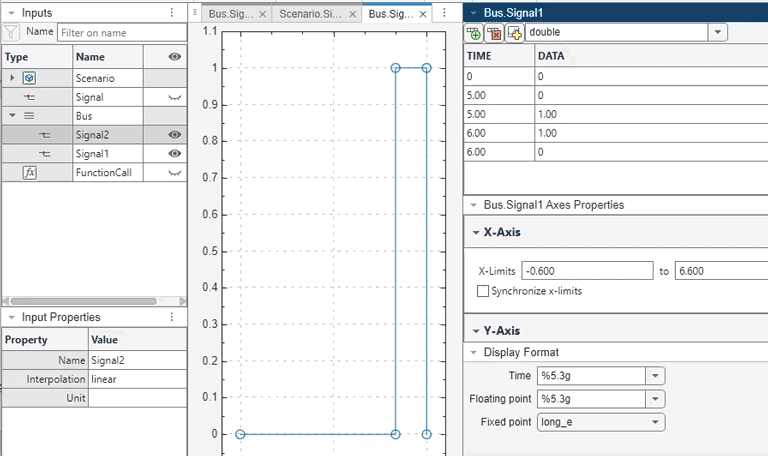Open the Inputs panel three-dot options menu
This screenshot has width=768, height=456.
point(172,13)
